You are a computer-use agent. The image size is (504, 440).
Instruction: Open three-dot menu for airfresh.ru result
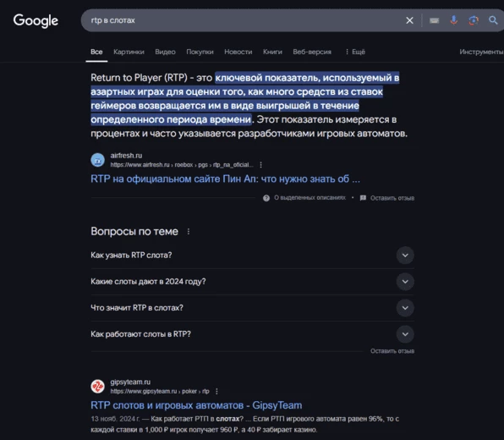260,165
